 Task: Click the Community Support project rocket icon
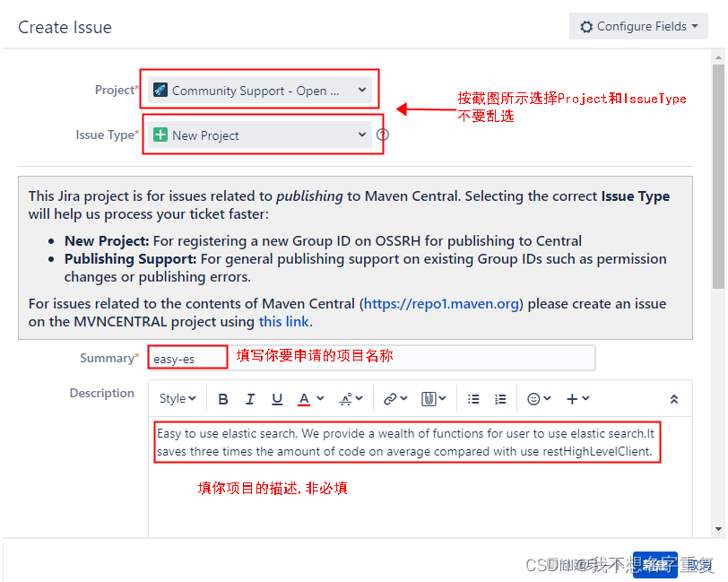point(160,90)
